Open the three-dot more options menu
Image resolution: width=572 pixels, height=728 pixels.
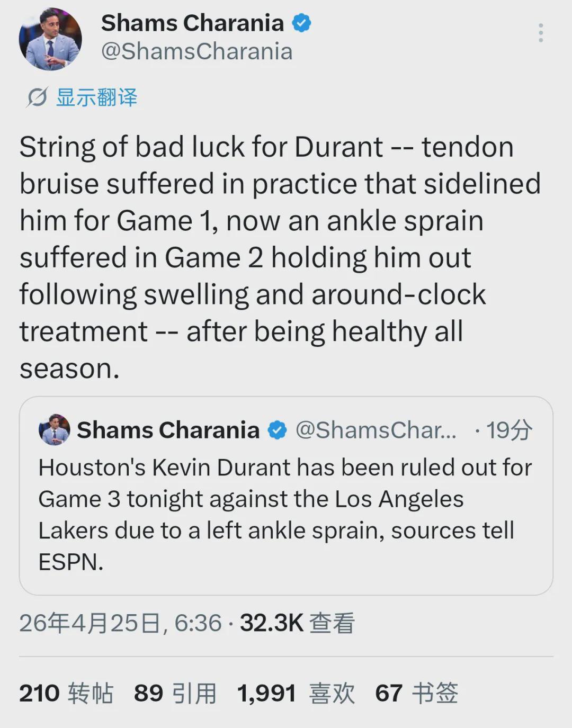pos(540,33)
